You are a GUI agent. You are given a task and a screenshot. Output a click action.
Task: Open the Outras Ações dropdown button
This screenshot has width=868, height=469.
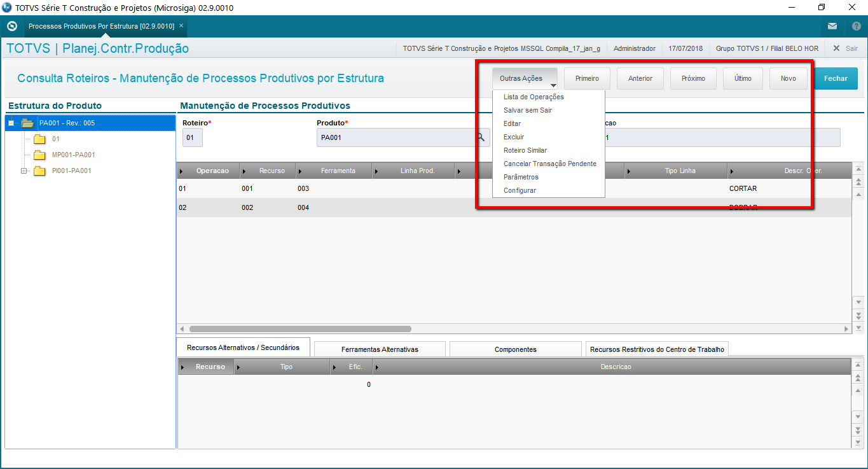point(525,79)
